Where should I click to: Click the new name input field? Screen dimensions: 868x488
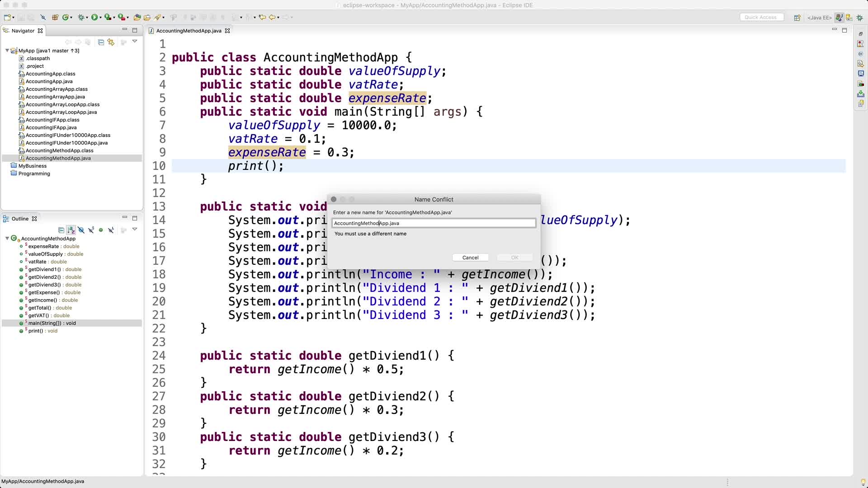click(434, 223)
